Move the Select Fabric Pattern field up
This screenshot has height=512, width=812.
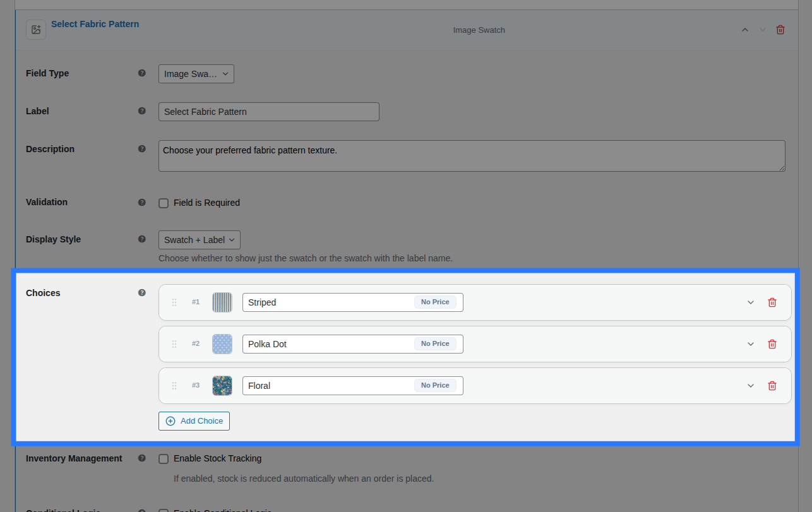coord(745,30)
